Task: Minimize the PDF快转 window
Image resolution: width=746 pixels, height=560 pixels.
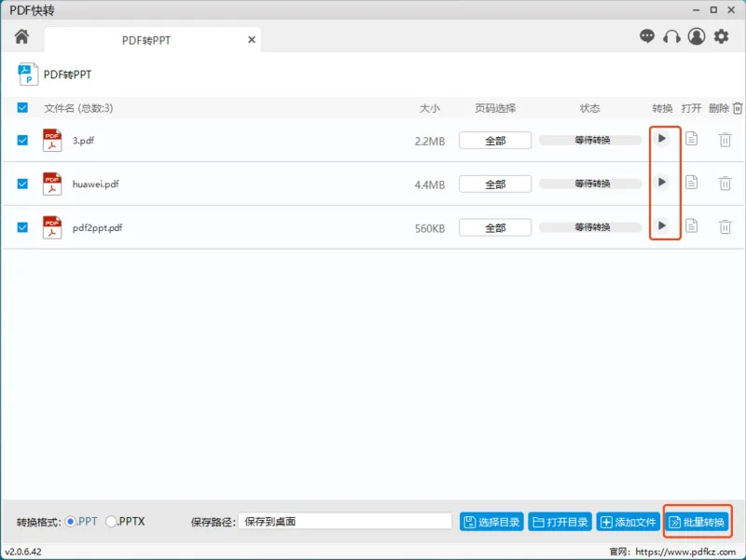Action: (x=696, y=9)
